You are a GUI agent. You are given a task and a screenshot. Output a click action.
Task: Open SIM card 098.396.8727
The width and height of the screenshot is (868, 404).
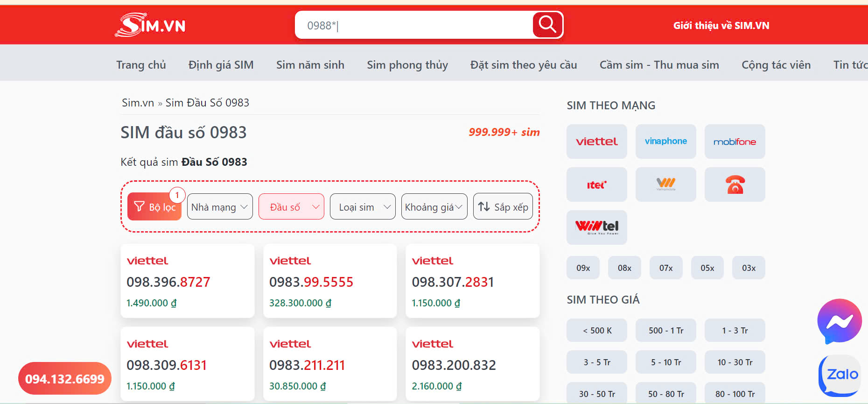click(x=188, y=281)
